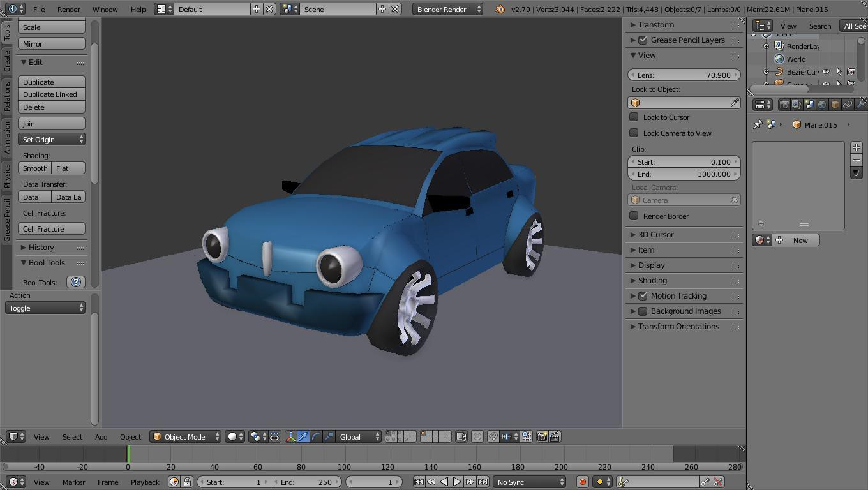Screen dimensions: 868x490
Task: Add a material slot with plus icon
Action: point(857,147)
